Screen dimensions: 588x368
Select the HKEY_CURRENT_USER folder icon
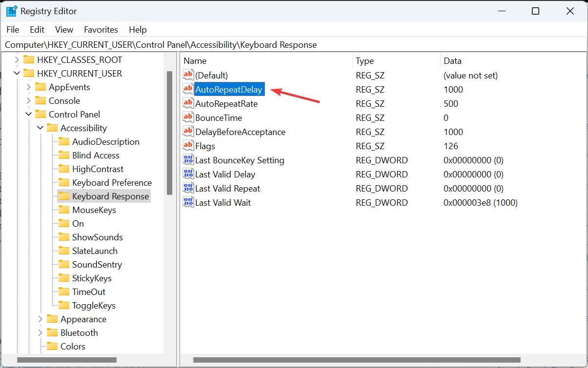coord(29,74)
